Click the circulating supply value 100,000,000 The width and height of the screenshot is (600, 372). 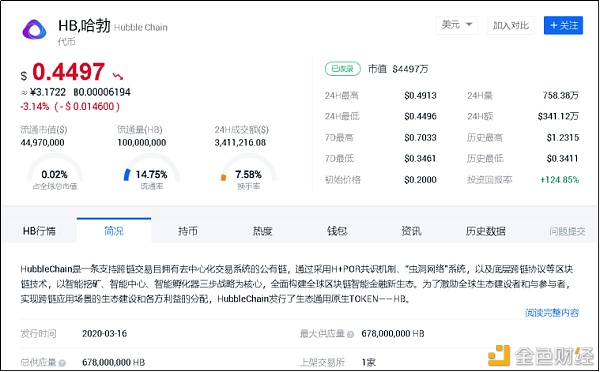pyautogui.click(x=142, y=143)
